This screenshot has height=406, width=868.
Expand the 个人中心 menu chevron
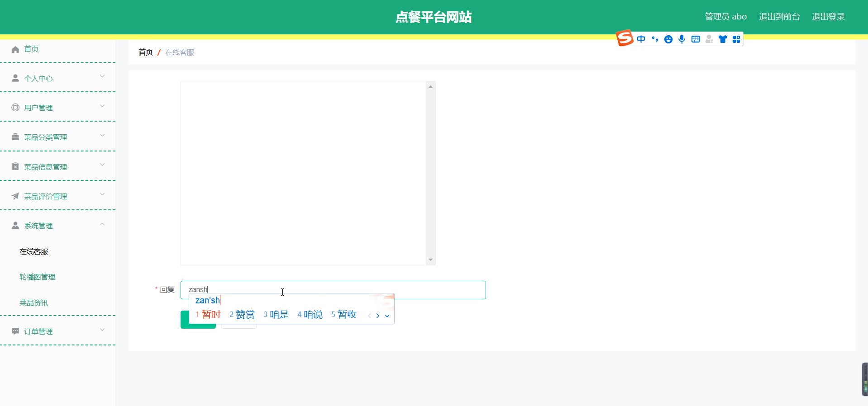(x=102, y=76)
